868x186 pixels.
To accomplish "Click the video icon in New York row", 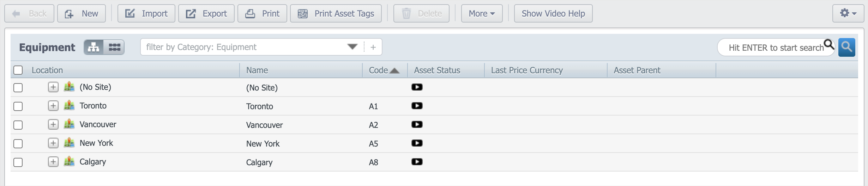I will 417,143.
